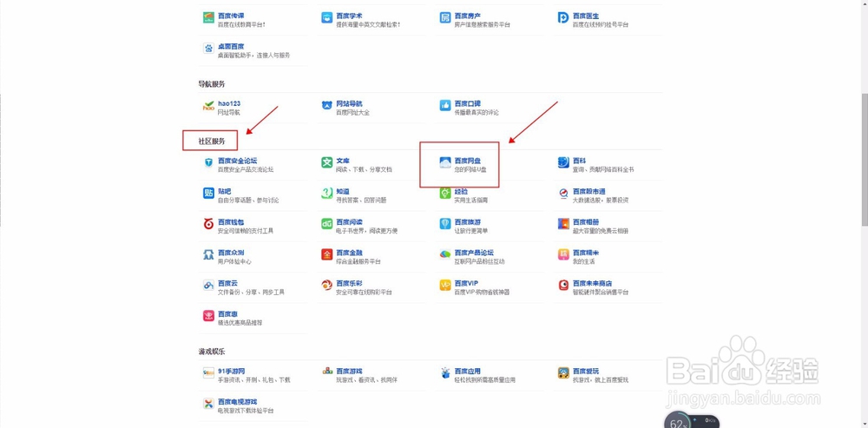Click the 经验 lightbulb icon
The height and width of the screenshot is (428, 868).
pos(445,194)
